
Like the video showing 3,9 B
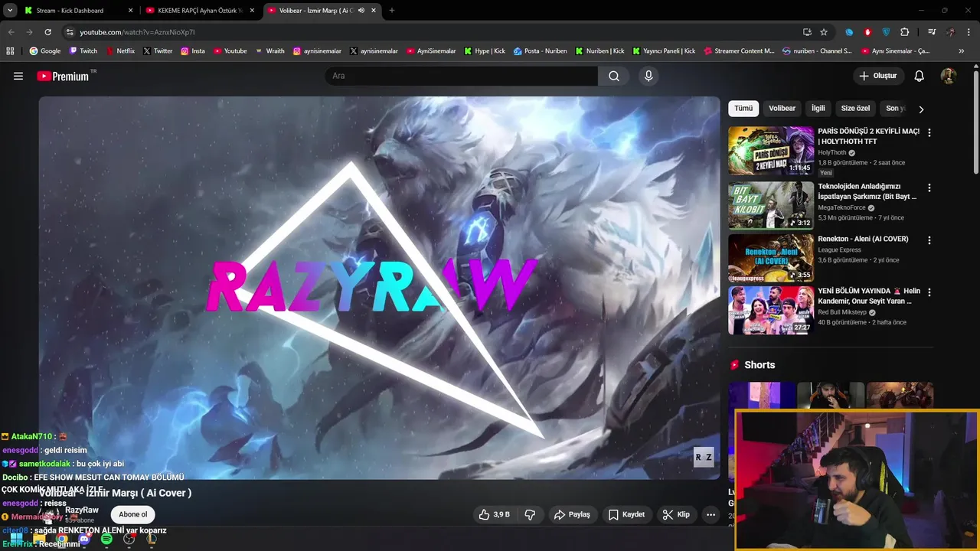pyautogui.click(x=494, y=514)
